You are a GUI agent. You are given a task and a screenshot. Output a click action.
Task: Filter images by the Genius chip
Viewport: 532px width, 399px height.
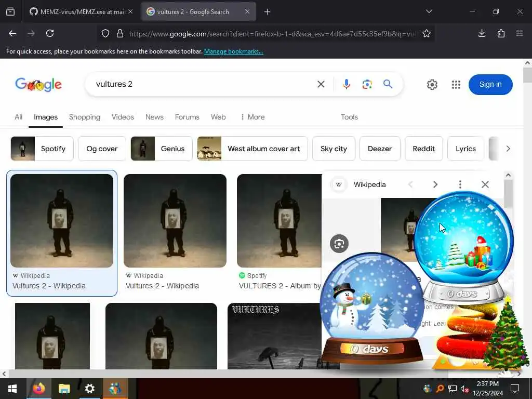[162, 149]
